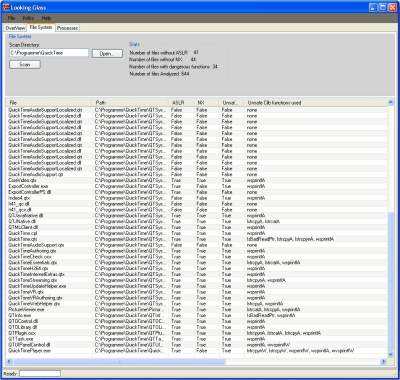Sort by Unsafe Clib functions used header
The image size is (400, 380).
(x=315, y=102)
